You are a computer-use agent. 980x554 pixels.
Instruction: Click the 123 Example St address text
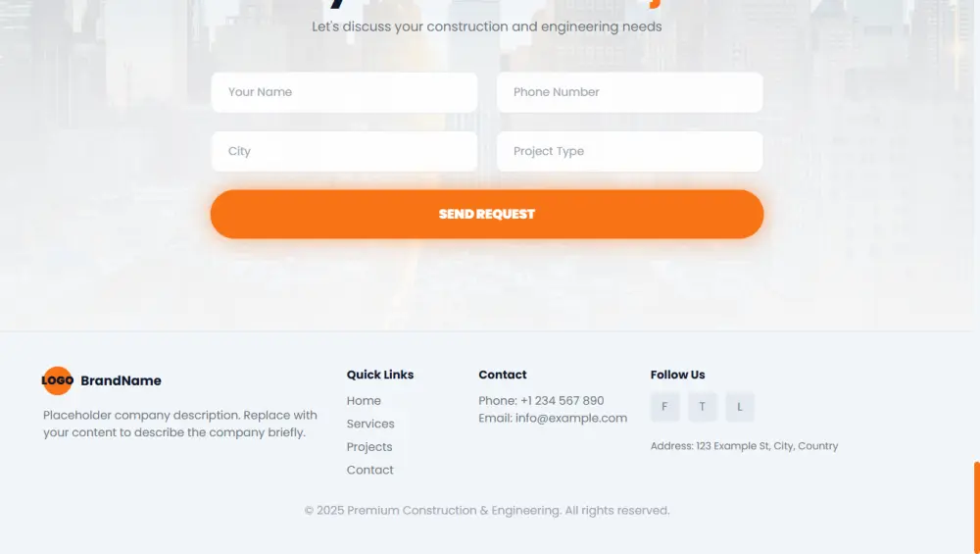744,446
